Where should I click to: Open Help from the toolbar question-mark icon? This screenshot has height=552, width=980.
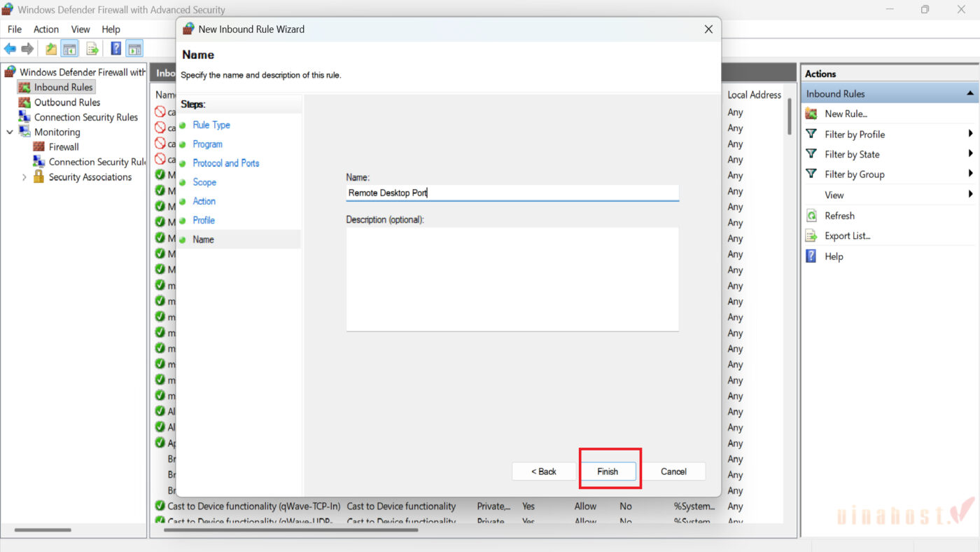tap(116, 48)
